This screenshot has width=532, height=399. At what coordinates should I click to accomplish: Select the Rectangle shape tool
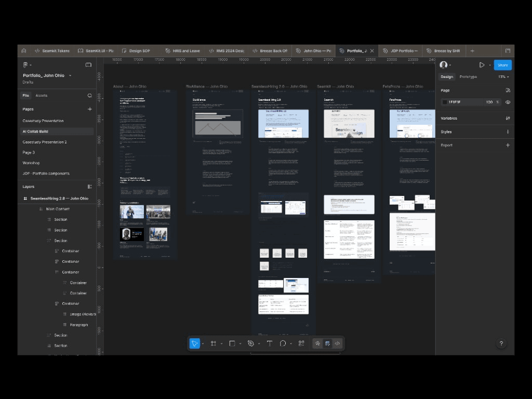click(x=232, y=343)
